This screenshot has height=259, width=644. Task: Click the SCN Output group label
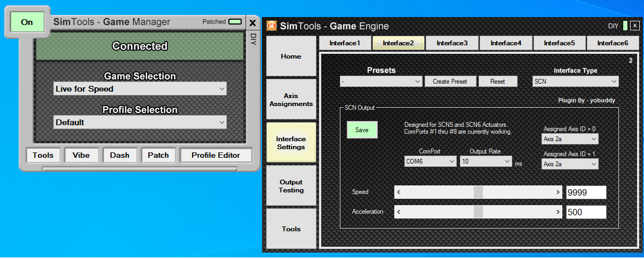360,108
